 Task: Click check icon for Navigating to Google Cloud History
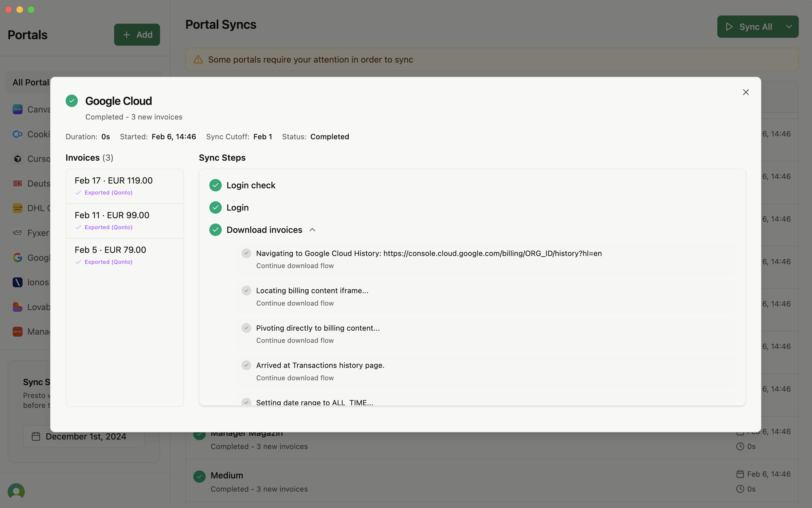coord(247,253)
